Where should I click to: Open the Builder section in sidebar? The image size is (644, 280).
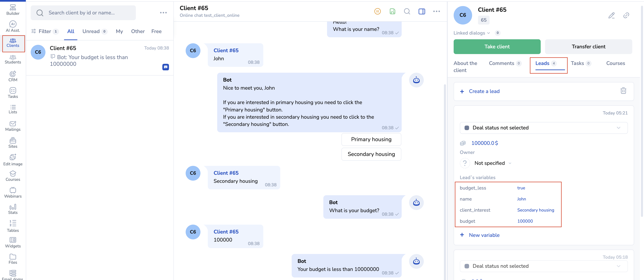pyautogui.click(x=13, y=10)
